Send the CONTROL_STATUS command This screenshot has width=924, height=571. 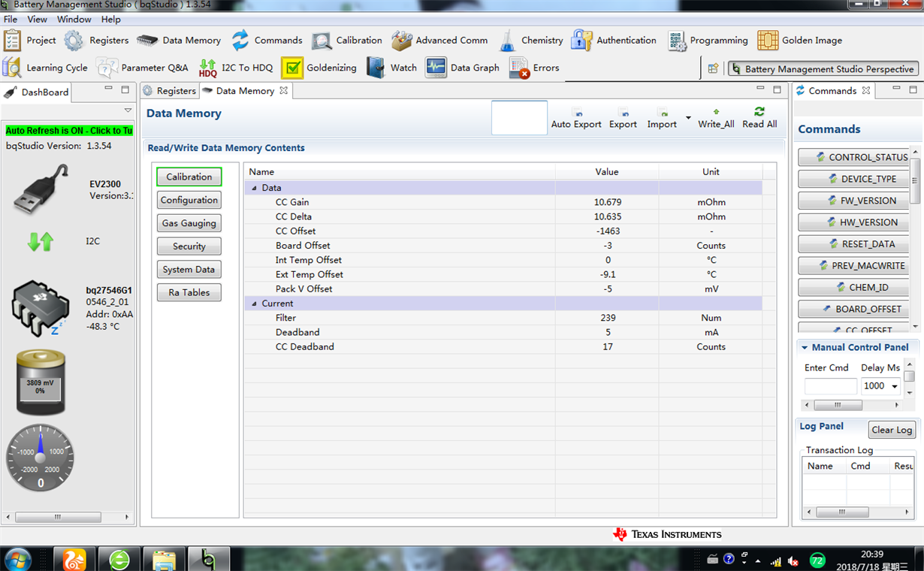(853, 158)
